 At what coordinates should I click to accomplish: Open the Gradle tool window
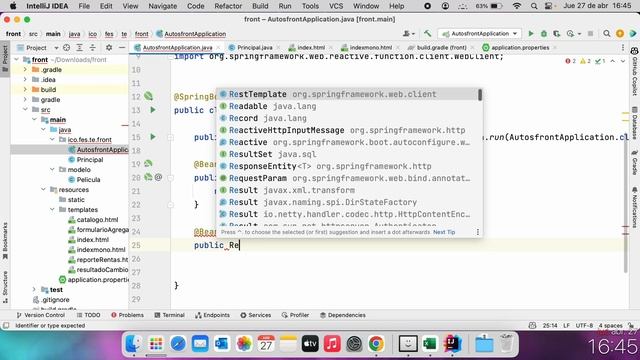tap(635, 162)
